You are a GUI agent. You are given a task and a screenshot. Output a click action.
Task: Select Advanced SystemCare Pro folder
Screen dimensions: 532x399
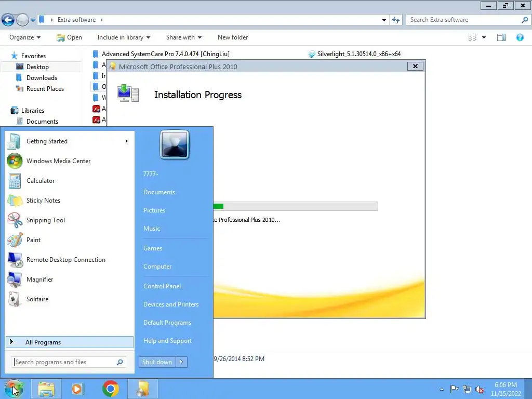(x=162, y=54)
